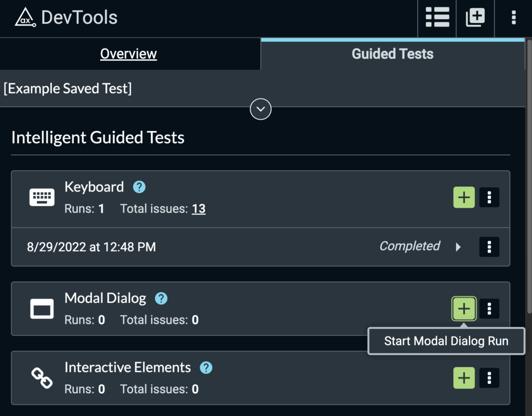Collapse the Example Saved Test panel

(x=260, y=109)
